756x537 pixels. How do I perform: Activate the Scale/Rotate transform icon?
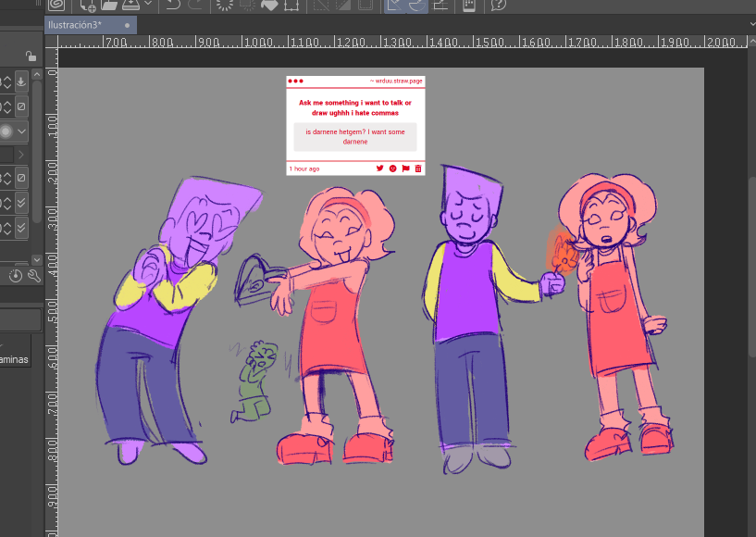point(291,5)
